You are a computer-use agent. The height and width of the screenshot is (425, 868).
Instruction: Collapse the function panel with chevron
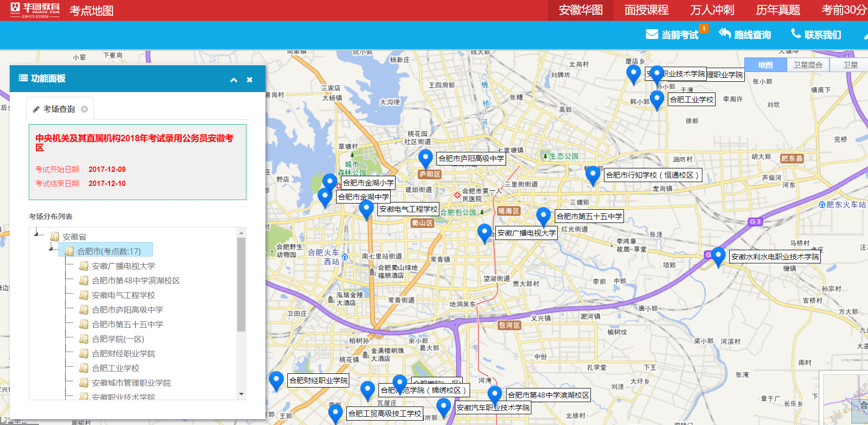point(234,80)
